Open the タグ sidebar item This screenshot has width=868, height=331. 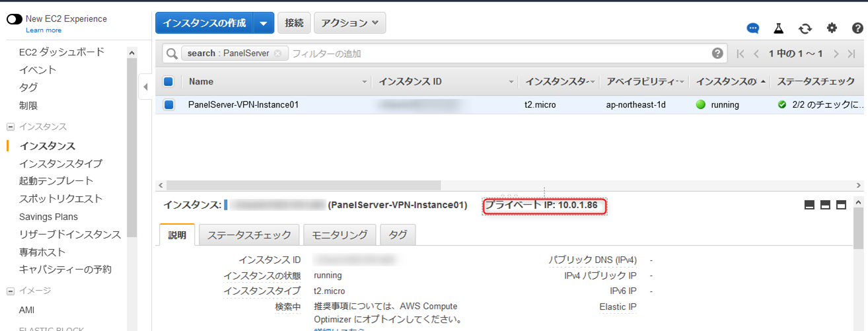click(x=28, y=87)
